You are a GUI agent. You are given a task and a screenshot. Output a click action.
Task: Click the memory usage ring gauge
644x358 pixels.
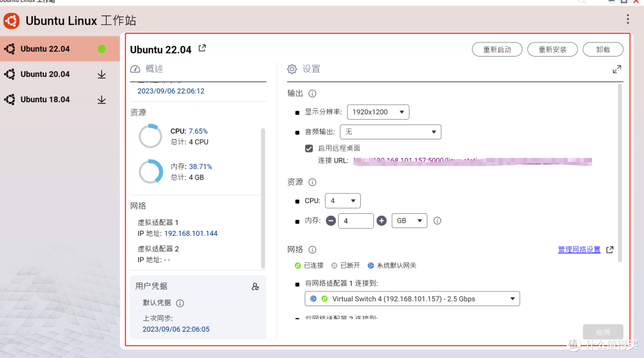[x=150, y=172]
